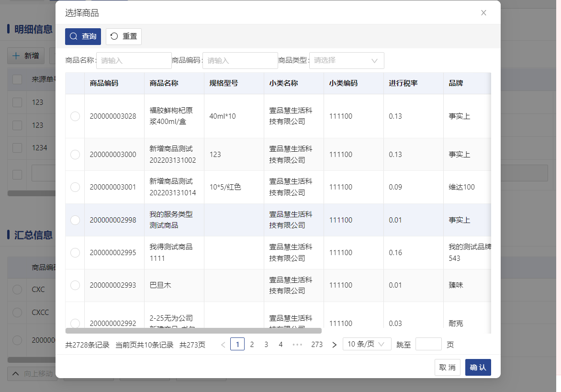Close the 选择商品 dialog with X
Screen dimensions: 561x392
pyautogui.click(x=483, y=13)
